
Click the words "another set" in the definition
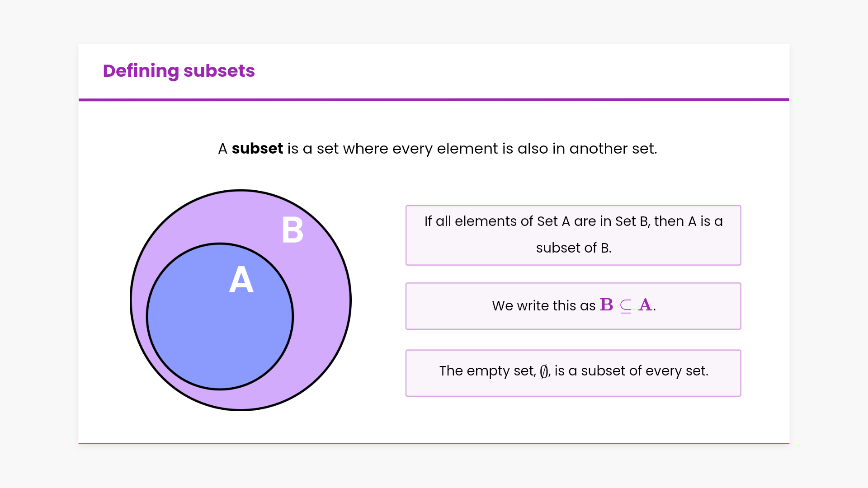(x=613, y=149)
